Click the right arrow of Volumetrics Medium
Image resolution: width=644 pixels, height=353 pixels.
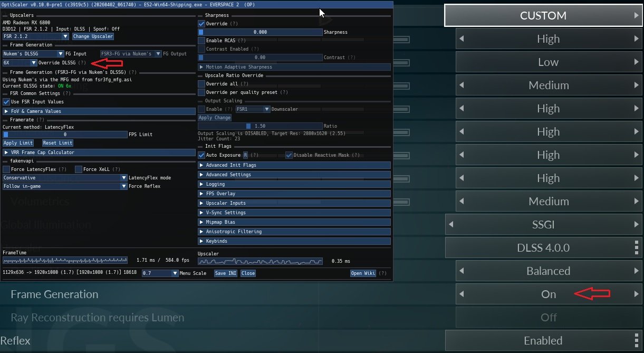[636, 202]
